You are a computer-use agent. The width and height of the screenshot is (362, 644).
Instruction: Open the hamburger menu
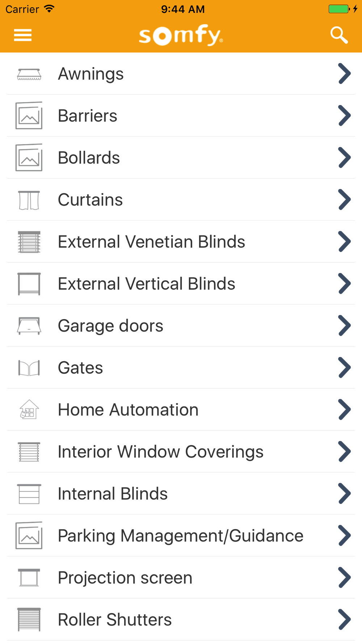point(22,35)
